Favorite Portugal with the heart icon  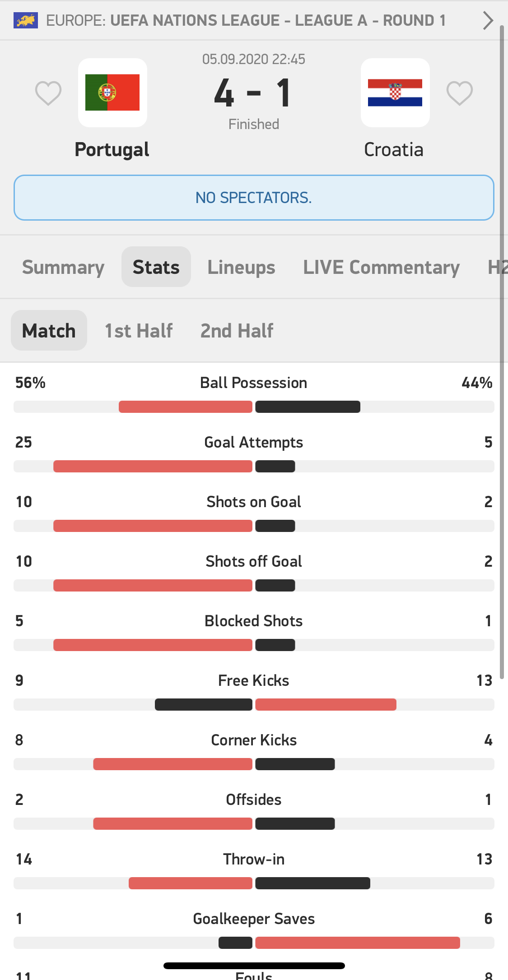[x=48, y=93]
